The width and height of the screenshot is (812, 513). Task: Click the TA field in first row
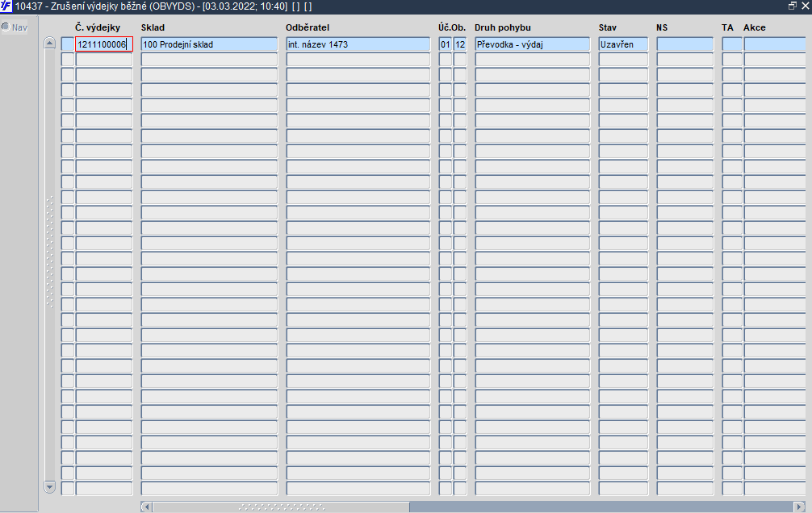point(732,44)
